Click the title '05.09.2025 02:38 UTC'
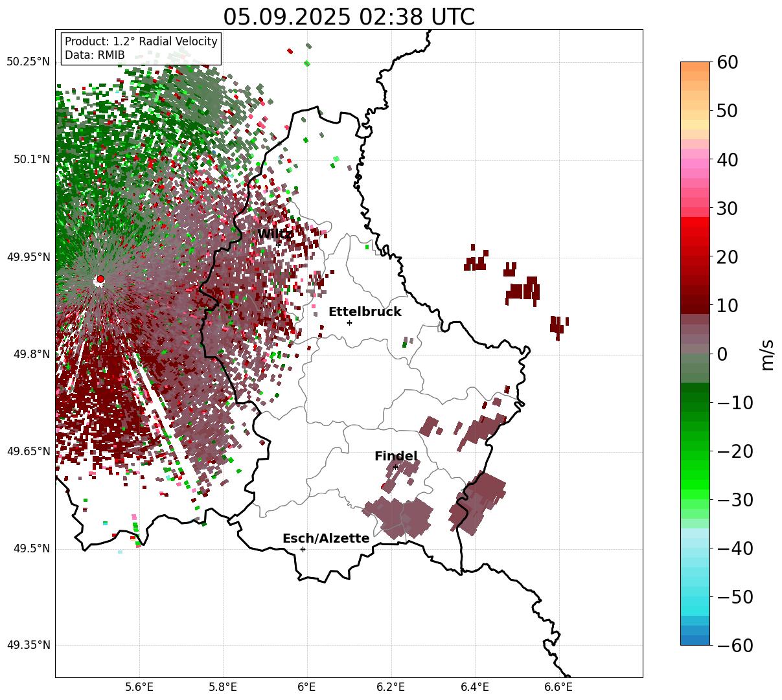This screenshot has height=700, width=782. (349, 16)
